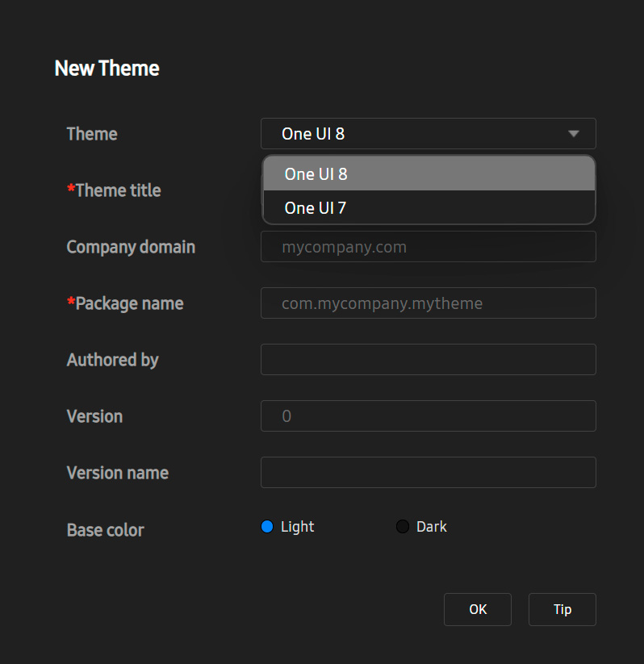644x664 pixels.
Task: Click the Package name label
Action: pos(125,303)
